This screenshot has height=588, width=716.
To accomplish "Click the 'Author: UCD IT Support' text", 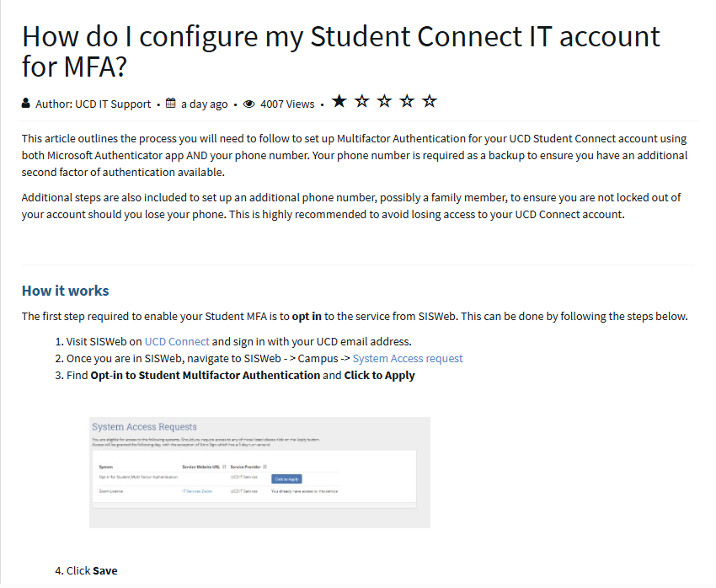I will (94, 104).
